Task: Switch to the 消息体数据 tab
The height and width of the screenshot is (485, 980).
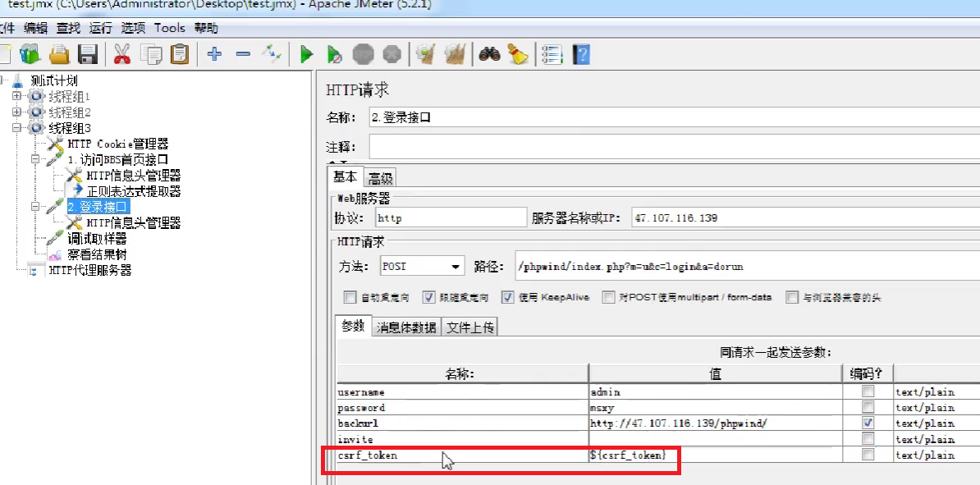Action: click(407, 327)
